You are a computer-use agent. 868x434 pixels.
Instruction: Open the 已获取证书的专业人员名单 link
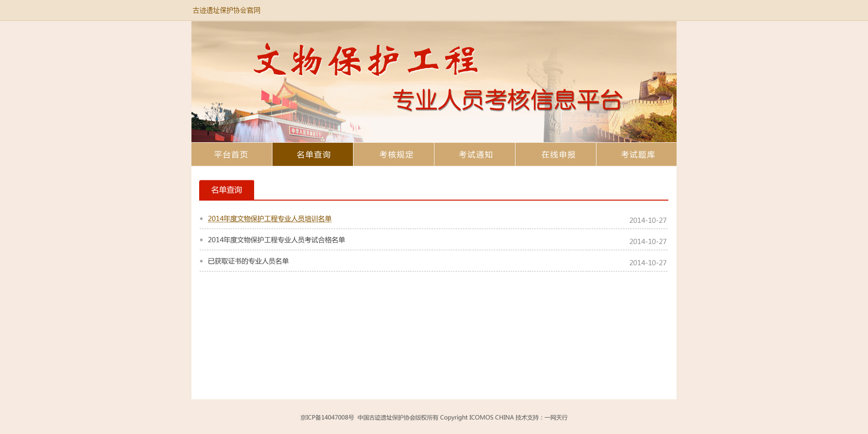pyautogui.click(x=248, y=261)
